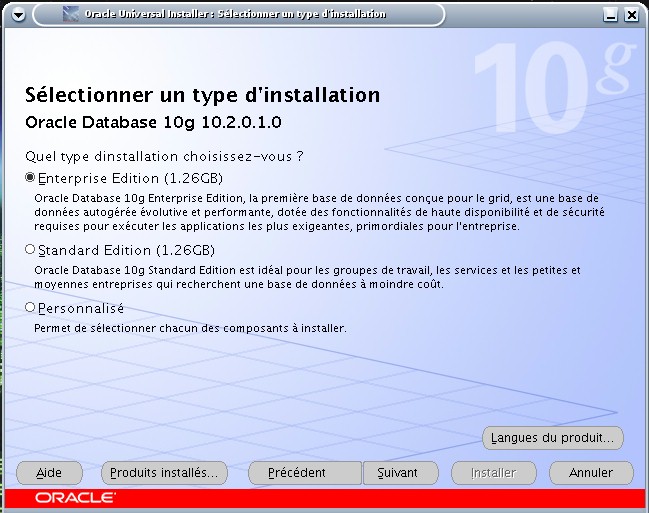Open Langues du produit dialog
649x513 pixels.
click(553, 438)
